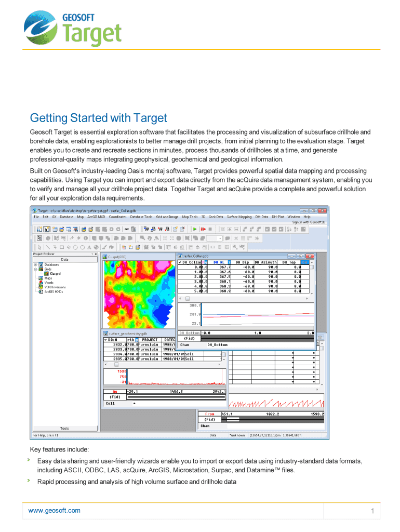Expand the Databases tree node
This screenshot has height=532, width=400.
click(x=35, y=264)
